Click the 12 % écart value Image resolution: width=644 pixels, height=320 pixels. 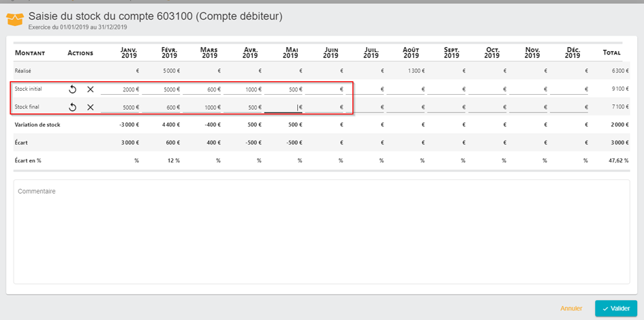[174, 160]
